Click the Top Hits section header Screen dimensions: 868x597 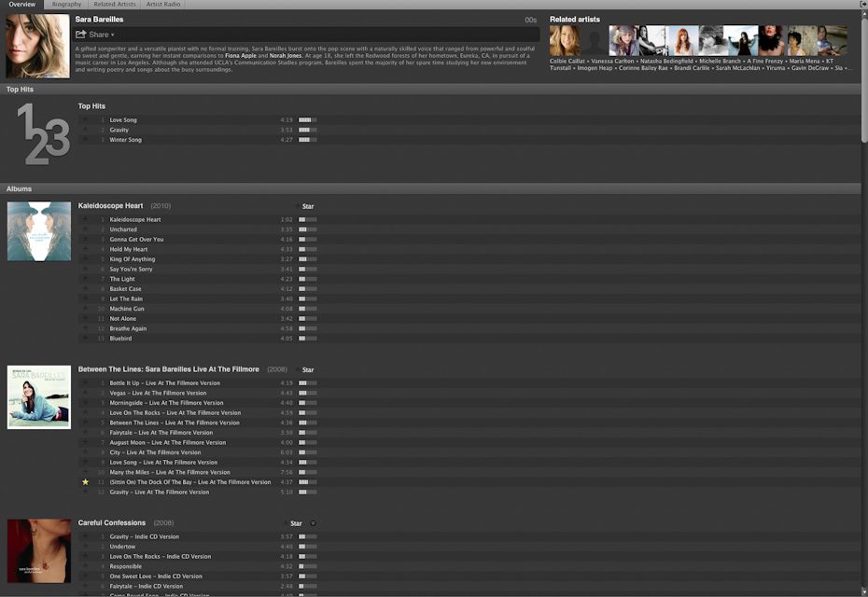click(x=430, y=89)
